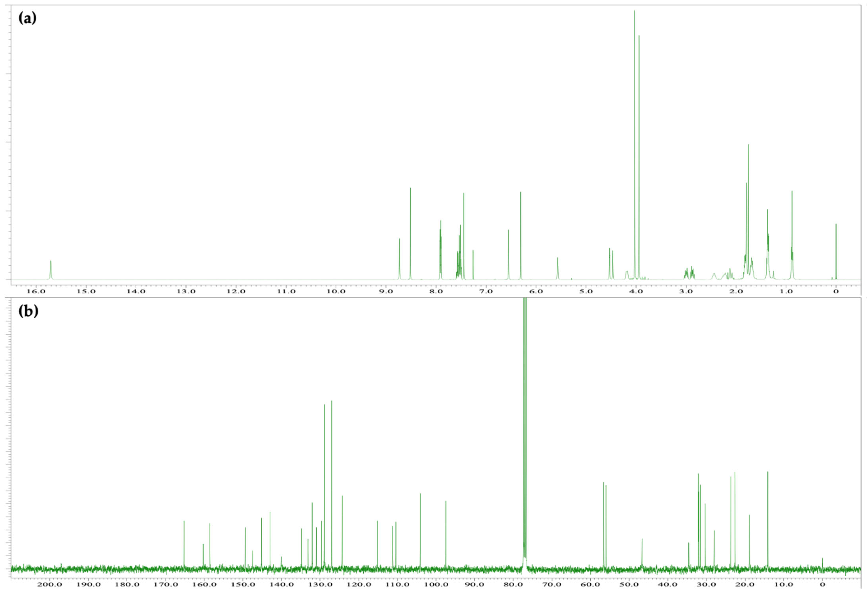Click the peak near 6.3 ppm
Viewport: 868px width, 595px height.
point(521,236)
